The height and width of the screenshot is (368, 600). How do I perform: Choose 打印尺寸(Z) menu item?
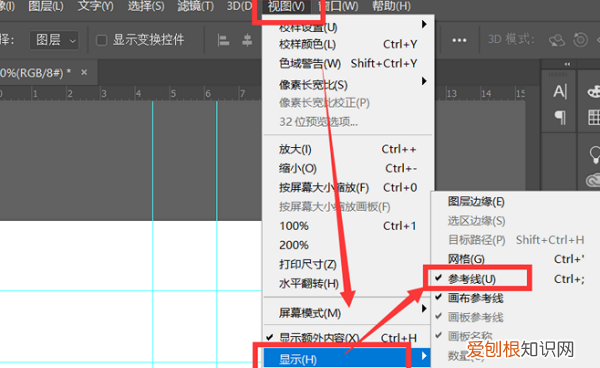pyautogui.click(x=348, y=264)
